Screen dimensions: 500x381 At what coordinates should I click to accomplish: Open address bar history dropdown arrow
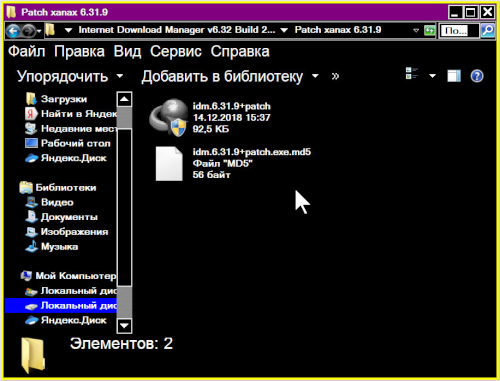click(416, 30)
